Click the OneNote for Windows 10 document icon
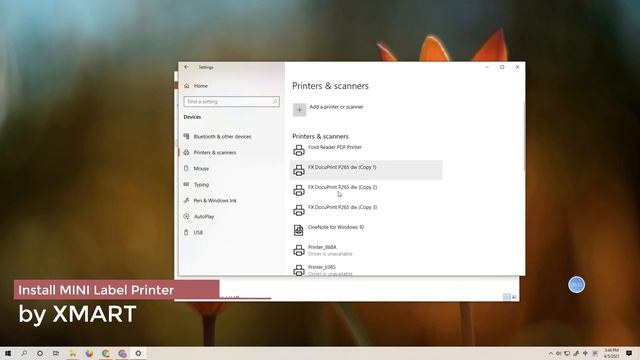 click(x=299, y=231)
